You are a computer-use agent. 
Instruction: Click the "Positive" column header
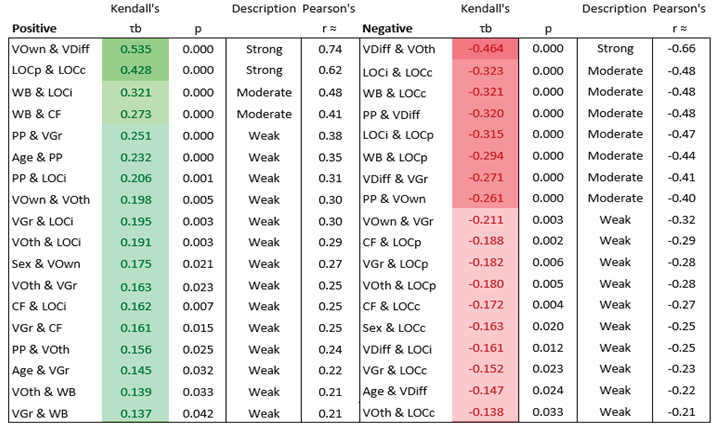click(33, 28)
